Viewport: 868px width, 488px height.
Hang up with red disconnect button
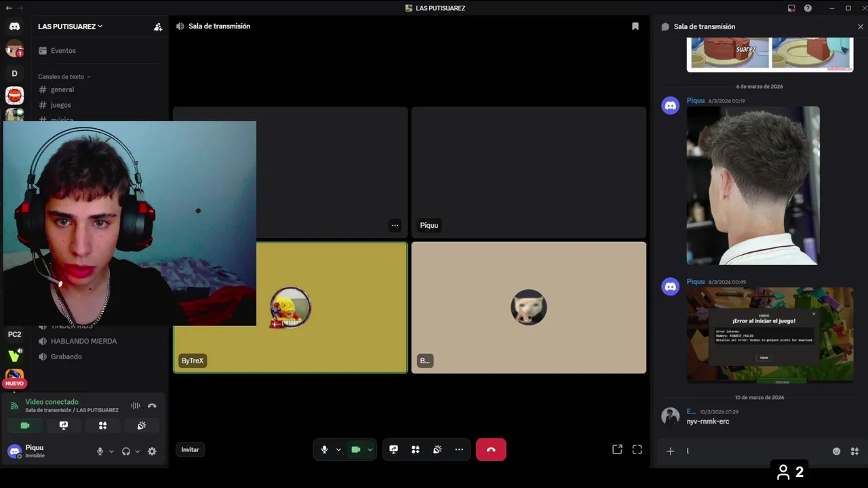coord(491,449)
